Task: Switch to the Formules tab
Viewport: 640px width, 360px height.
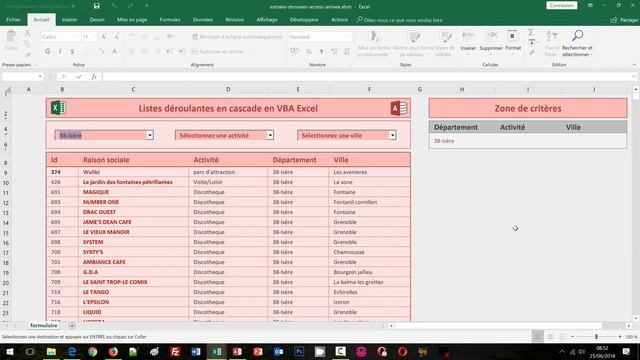Action: (x=170, y=20)
